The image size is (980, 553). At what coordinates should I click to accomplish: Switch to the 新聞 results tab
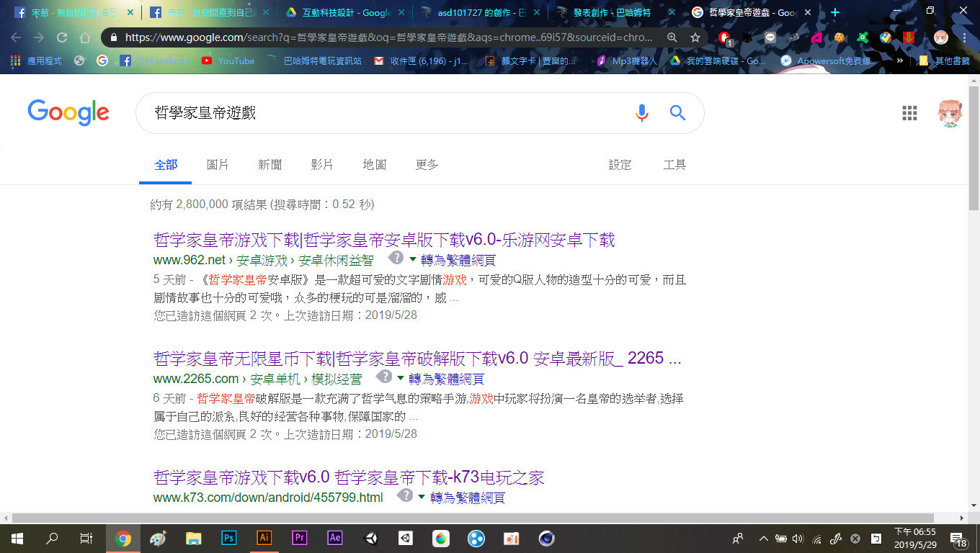pyautogui.click(x=269, y=164)
